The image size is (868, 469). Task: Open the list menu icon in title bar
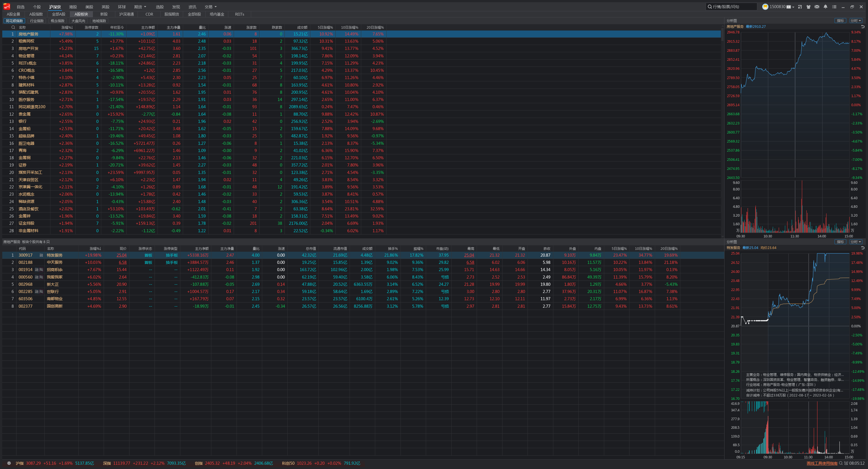[x=834, y=7]
